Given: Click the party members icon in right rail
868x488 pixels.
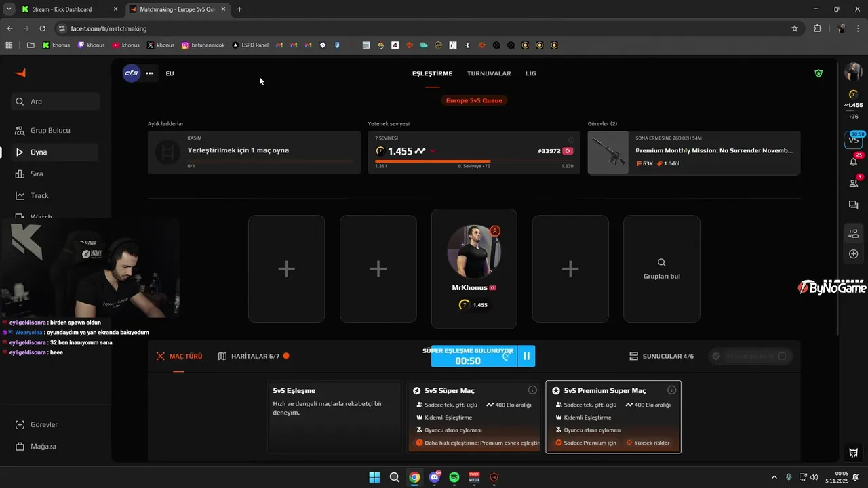Looking at the screenshot, I should [854, 234].
